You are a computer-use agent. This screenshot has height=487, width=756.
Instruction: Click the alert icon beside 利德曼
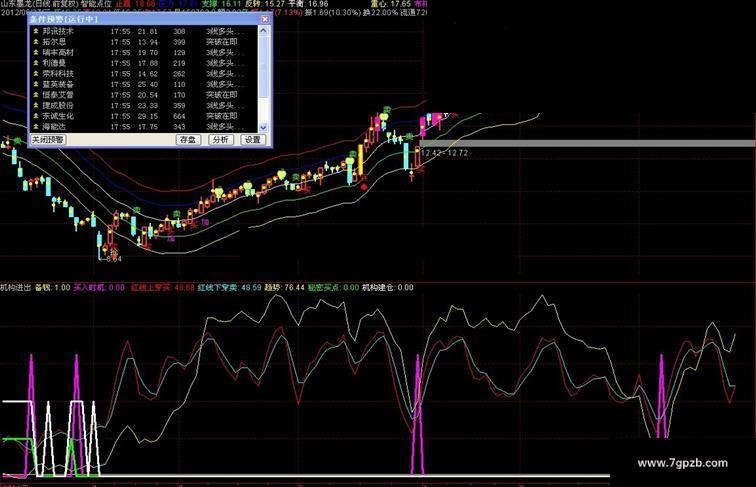(x=36, y=63)
